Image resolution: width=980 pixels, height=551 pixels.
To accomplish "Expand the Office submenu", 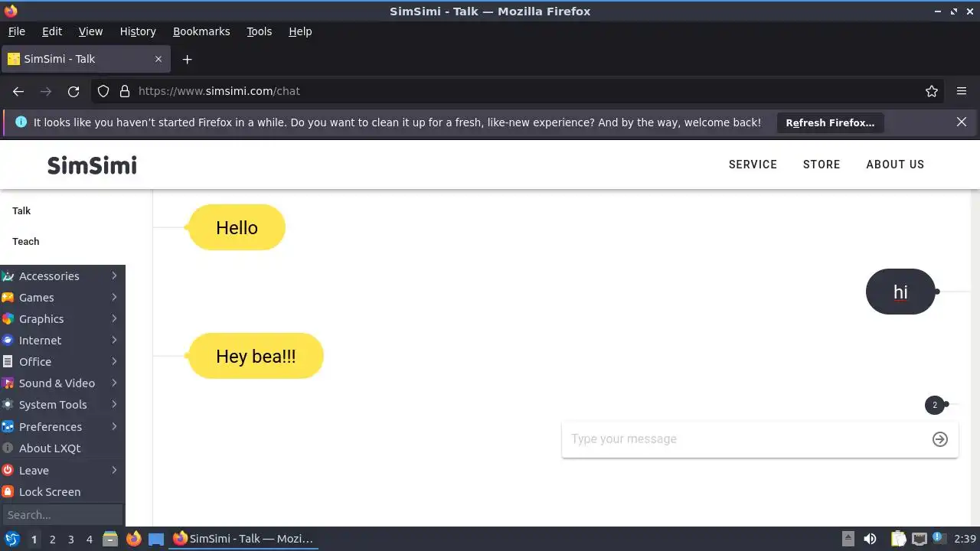I will [63, 361].
